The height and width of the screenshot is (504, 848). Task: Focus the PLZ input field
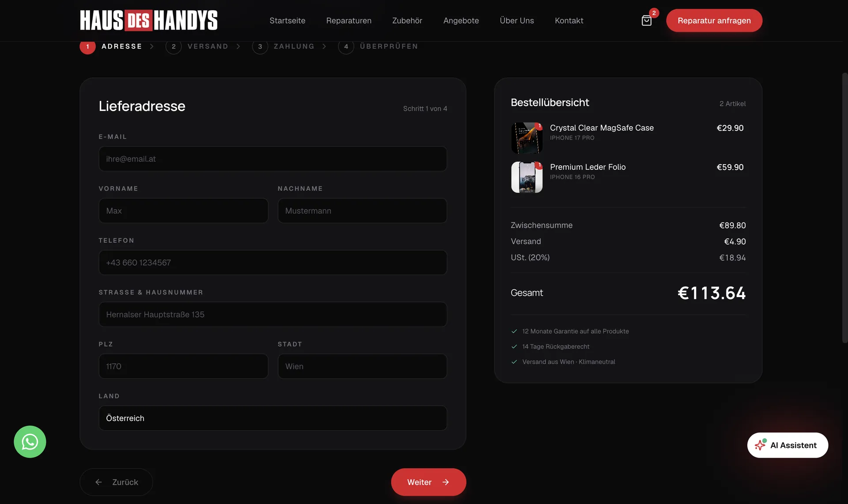click(183, 366)
